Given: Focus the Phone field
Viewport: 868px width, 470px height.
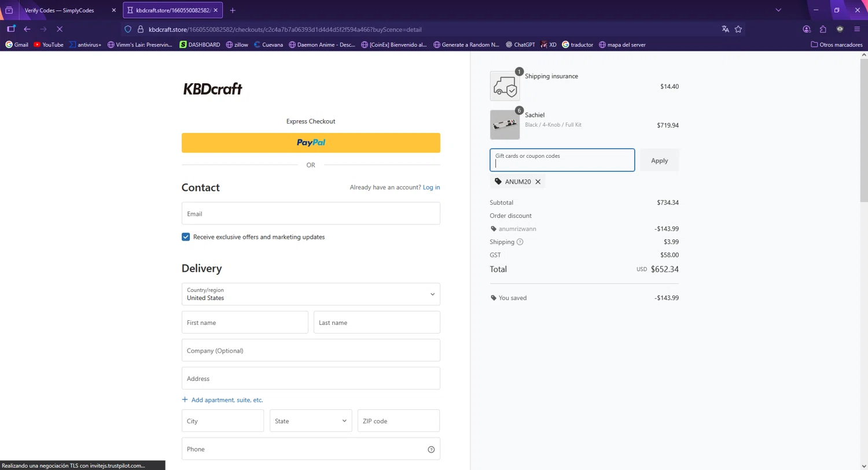Looking at the screenshot, I should [311, 449].
